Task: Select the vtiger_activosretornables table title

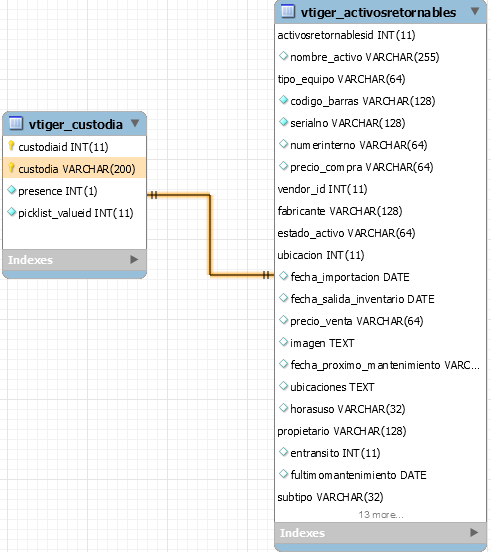Action: point(378,12)
